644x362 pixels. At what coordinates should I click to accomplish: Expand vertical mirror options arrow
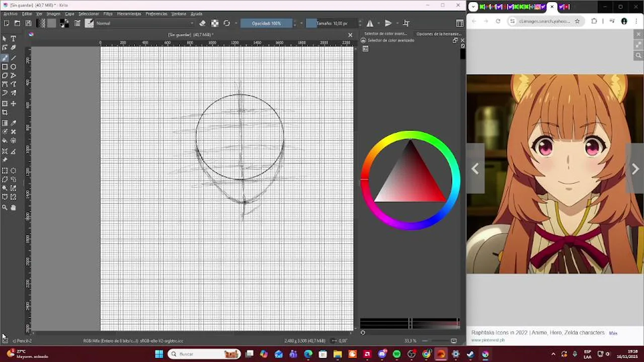coord(396,23)
